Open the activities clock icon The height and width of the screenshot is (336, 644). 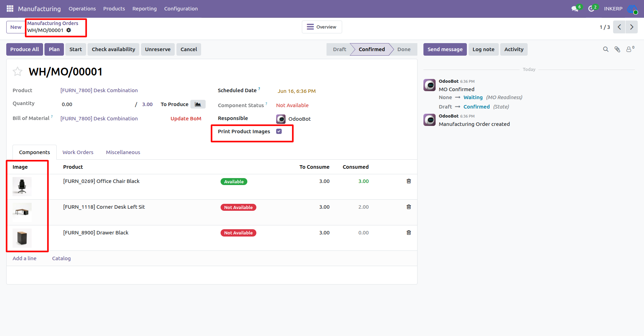pyautogui.click(x=591, y=8)
